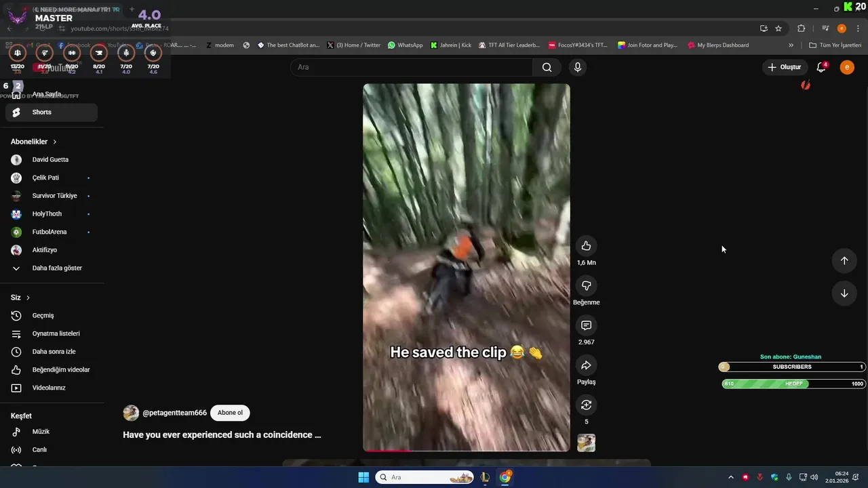Click the Oluştur create button
868x488 pixels.
785,67
